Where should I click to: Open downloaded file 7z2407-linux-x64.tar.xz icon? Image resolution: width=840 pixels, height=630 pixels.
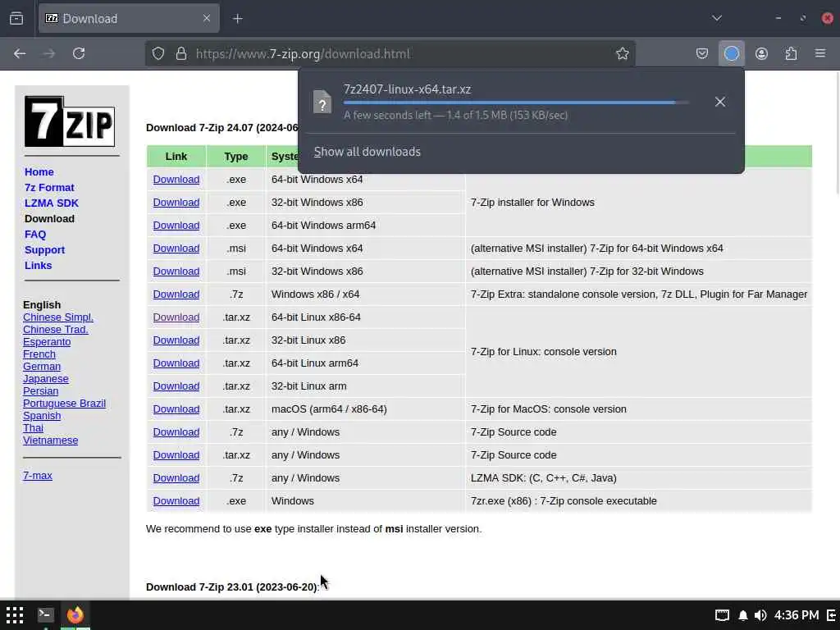click(322, 102)
